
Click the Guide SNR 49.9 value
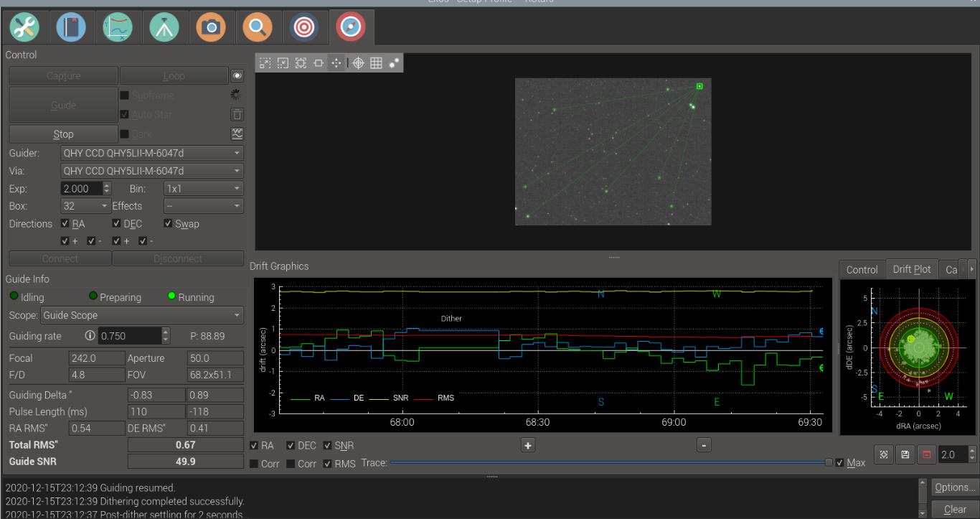186,462
